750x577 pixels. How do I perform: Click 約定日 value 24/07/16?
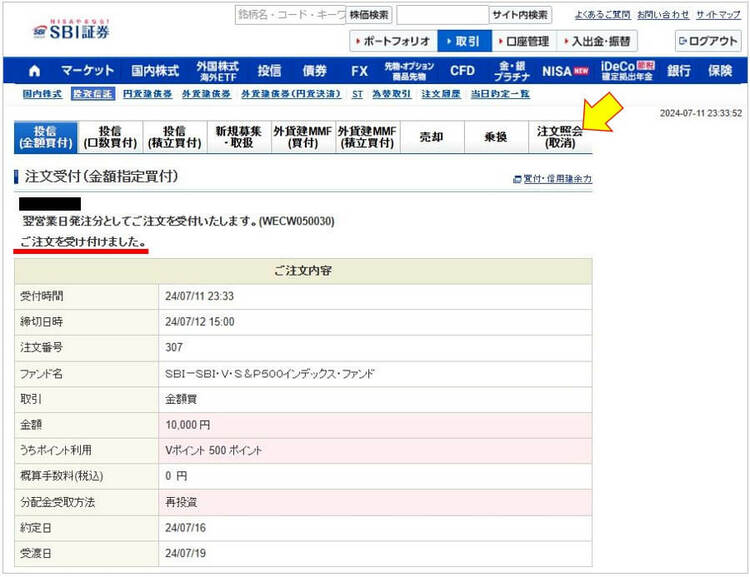tap(186, 528)
